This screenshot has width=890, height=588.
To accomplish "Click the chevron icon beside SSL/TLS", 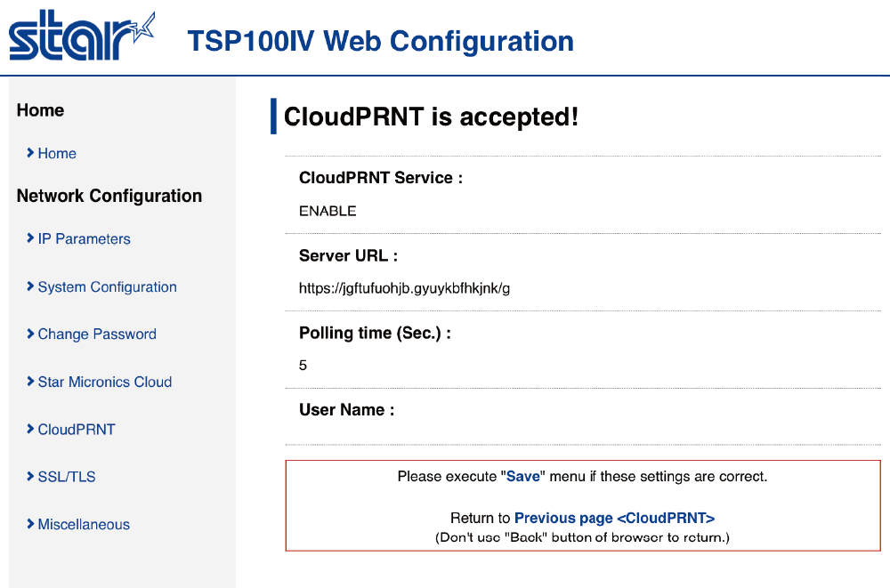I will (30, 478).
